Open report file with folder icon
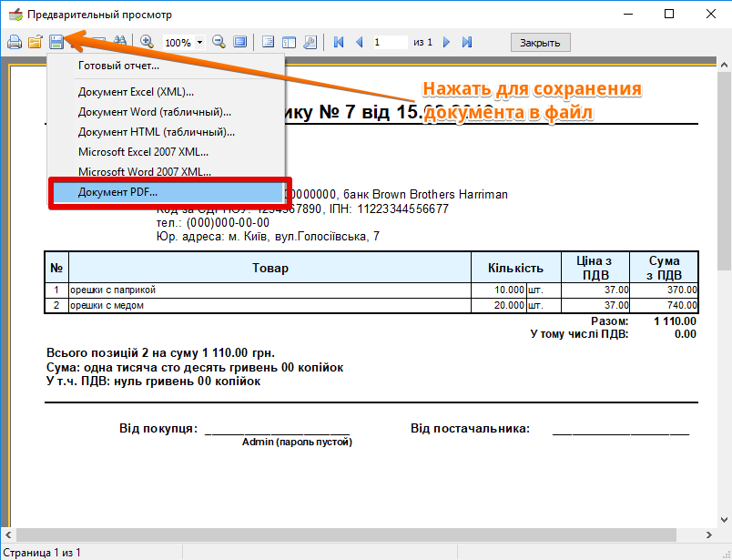The width and height of the screenshot is (732, 560). click(x=35, y=43)
